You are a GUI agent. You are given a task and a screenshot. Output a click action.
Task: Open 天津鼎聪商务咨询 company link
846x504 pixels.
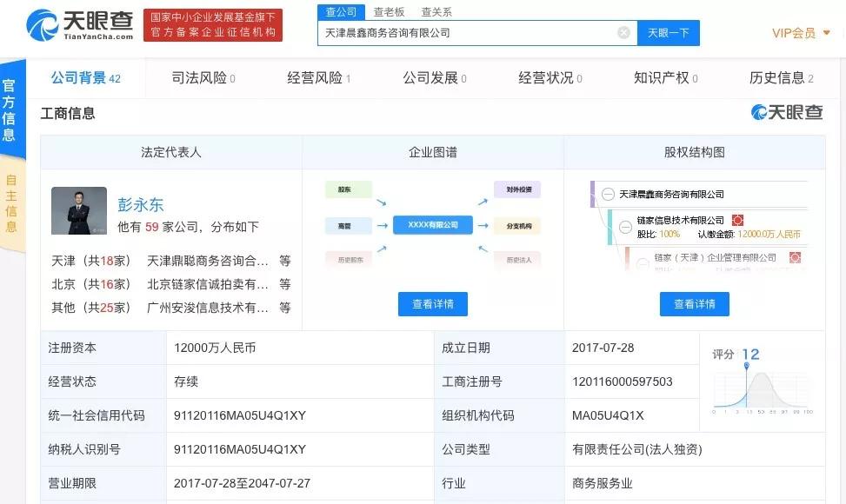(x=207, y=261)
